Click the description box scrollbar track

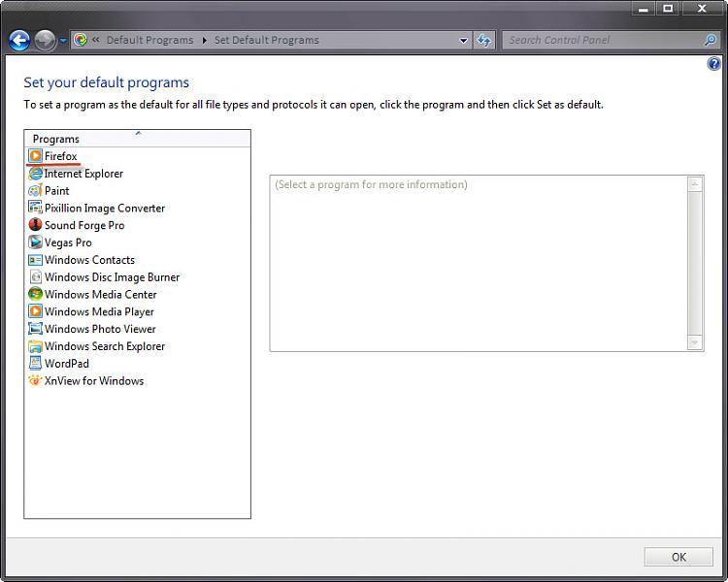695,263
